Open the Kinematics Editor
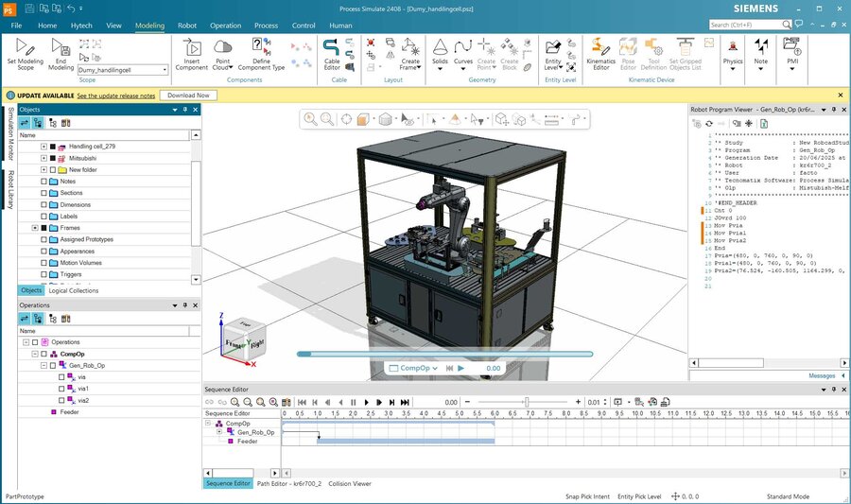Viewport: 851px width, 504px height. 600,54
